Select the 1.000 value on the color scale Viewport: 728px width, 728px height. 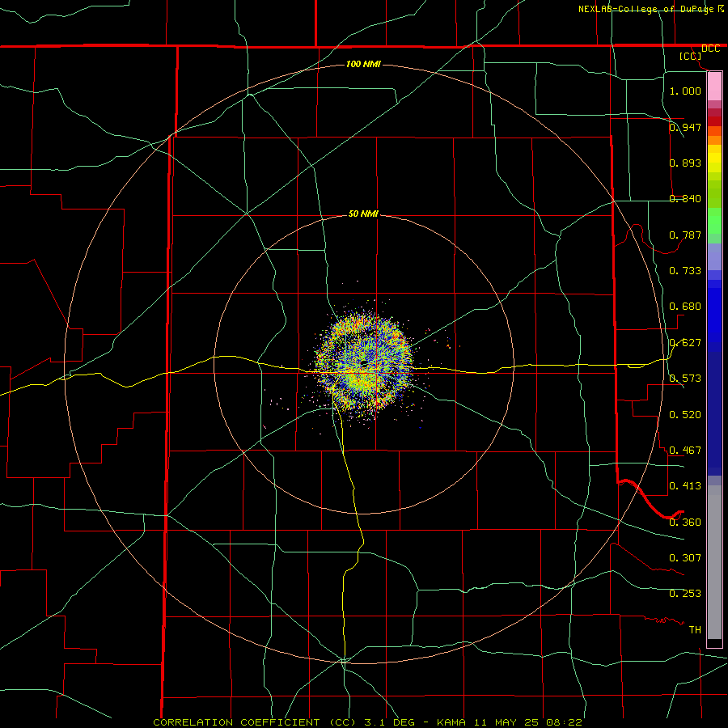coord(685,91)
